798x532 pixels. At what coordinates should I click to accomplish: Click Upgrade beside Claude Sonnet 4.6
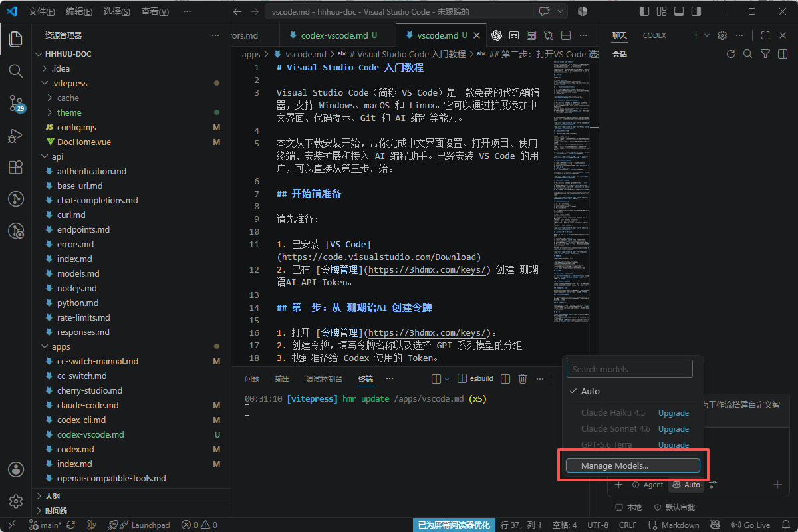673,428
